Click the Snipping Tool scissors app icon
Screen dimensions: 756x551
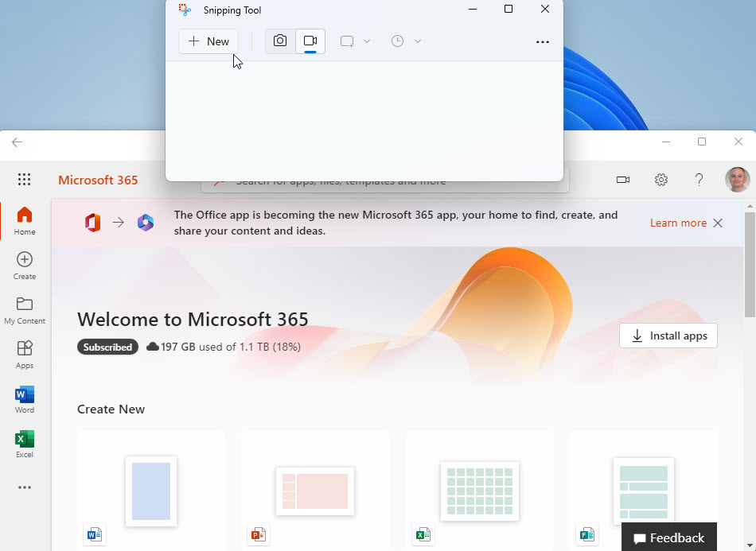tap(185, 10)
